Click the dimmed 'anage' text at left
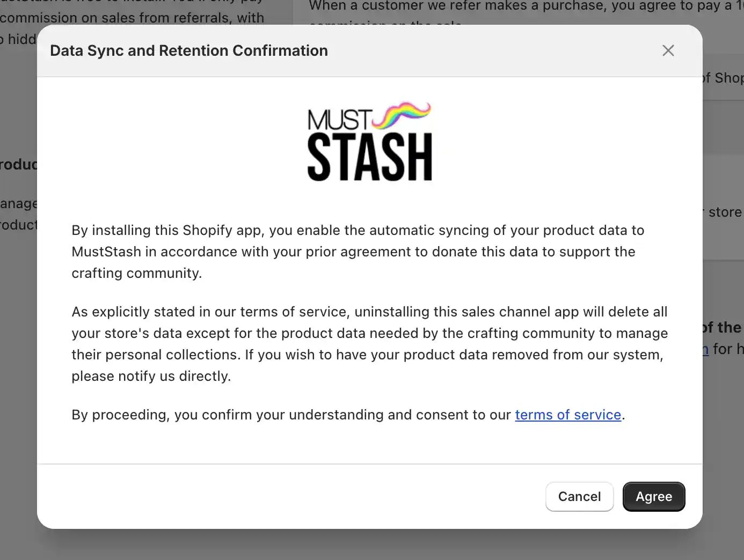The image size is (744, 560). 19,204
